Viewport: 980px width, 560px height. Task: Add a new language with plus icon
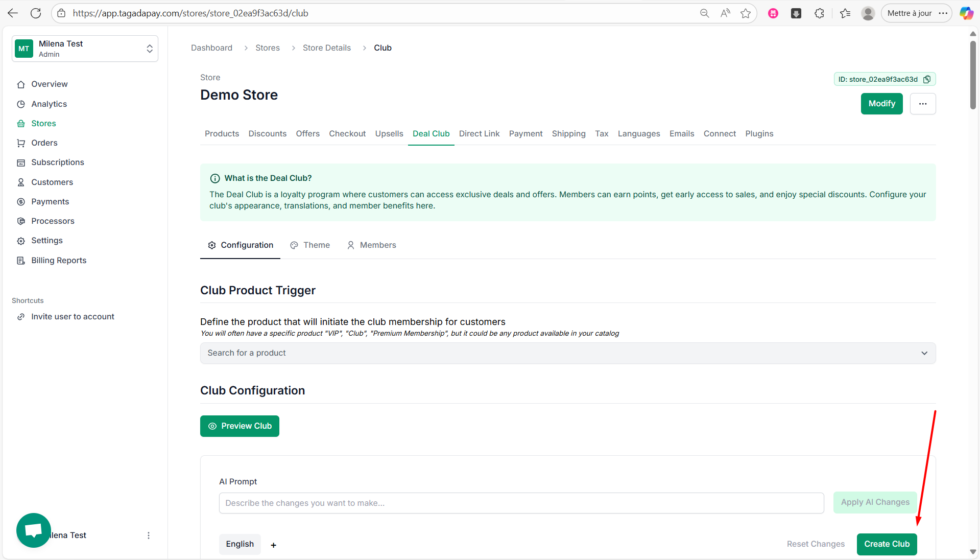[273, 545]
